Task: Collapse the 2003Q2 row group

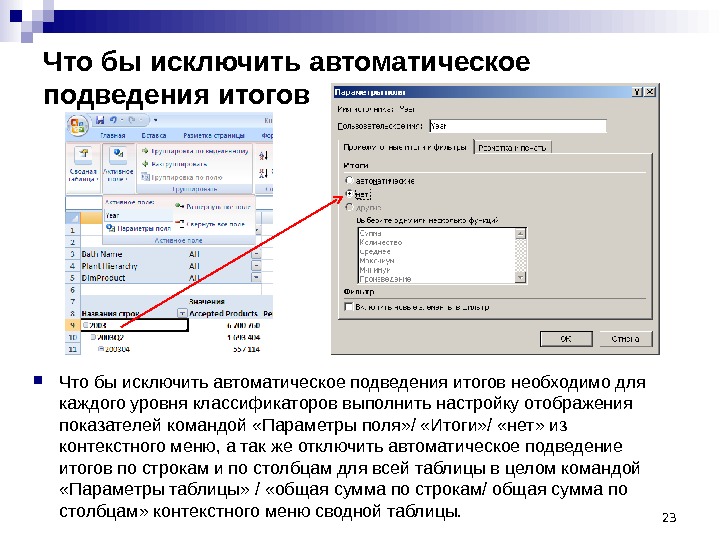Action: coord(93,337)
